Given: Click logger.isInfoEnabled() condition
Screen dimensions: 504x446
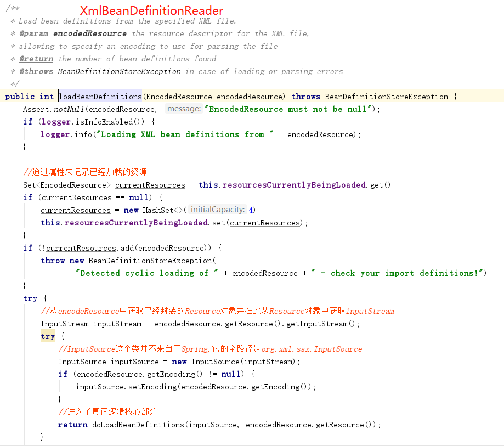Looking at the screenshot, I should [93, 122].
